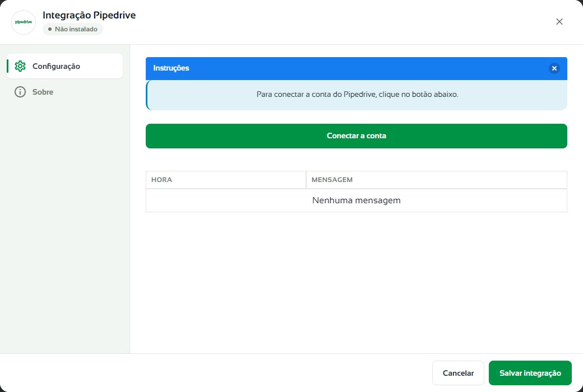Click Conectar a conta button
This screenshot has height=392, width=583.
[356, 136]
